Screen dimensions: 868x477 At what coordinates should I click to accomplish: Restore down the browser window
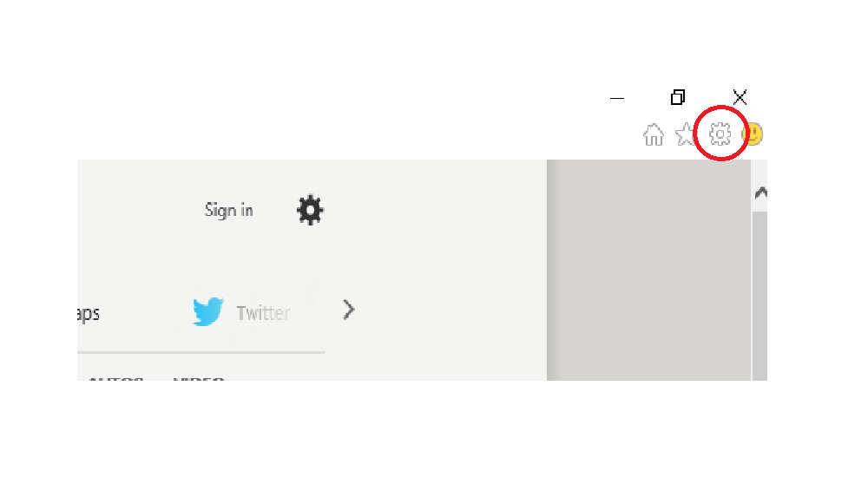coord(678,97)
